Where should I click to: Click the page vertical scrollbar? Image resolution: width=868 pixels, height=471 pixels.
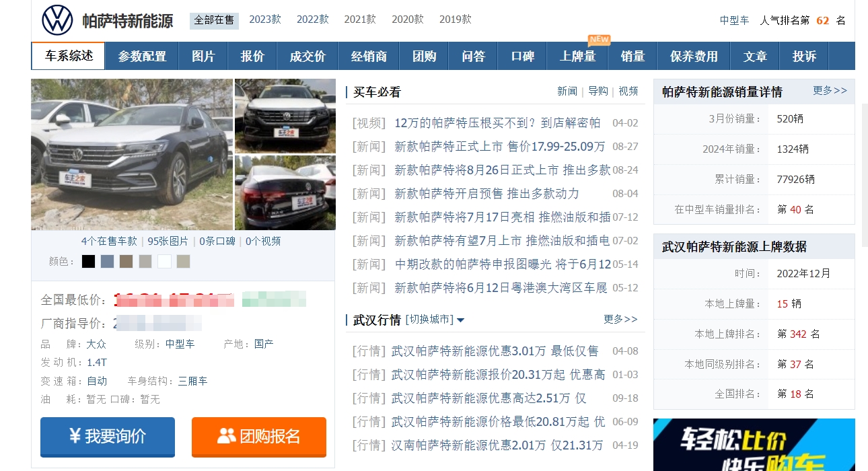click(864, 175)
